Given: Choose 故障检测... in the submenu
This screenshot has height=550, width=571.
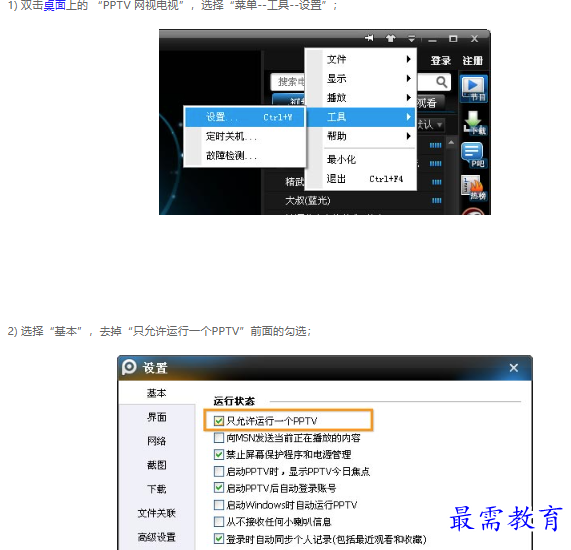Looking at the screenshot, I should pos(245,156).
